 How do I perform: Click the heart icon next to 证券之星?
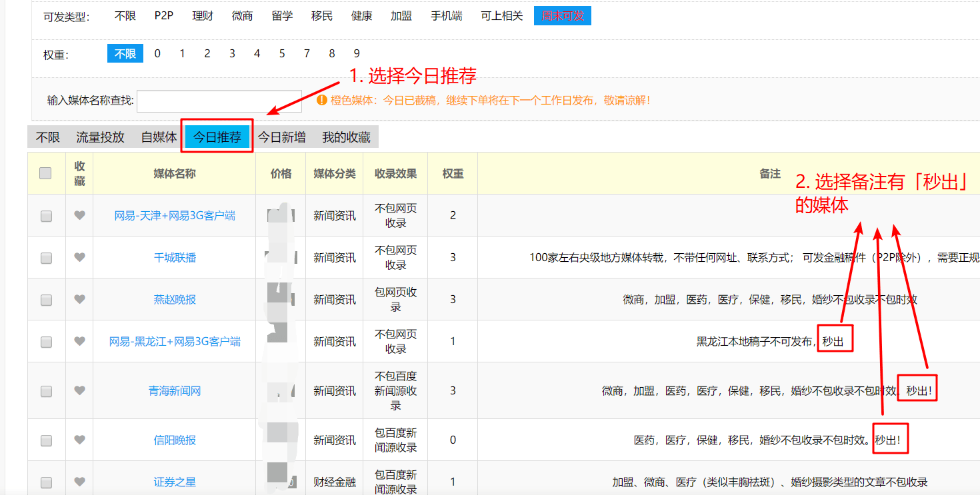(79, 482)
